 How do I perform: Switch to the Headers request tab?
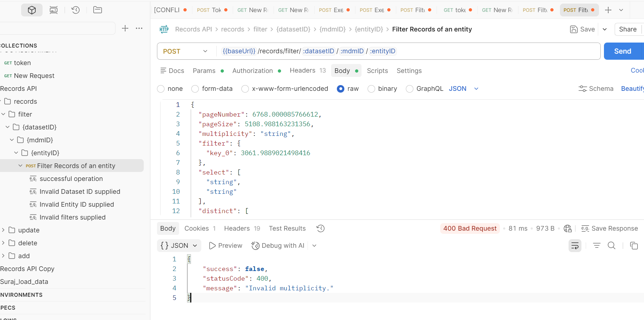303,70
